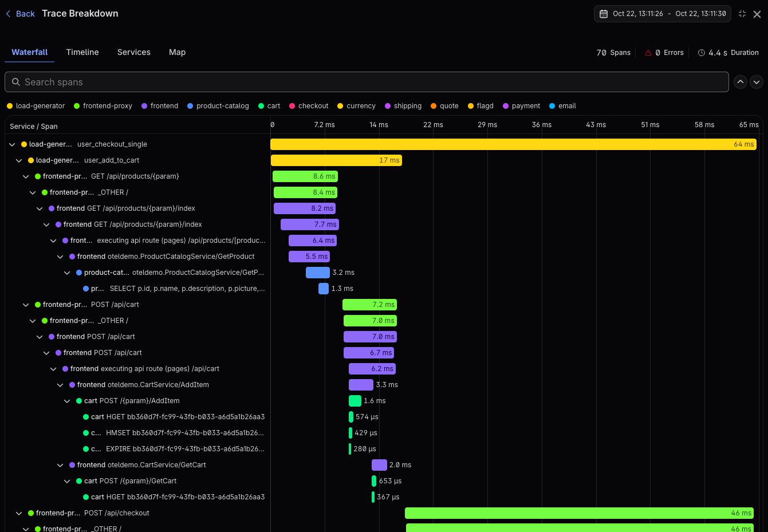Collapse the frontend oteldemo.ProductCatalogService/GetProduct span
768x532 pixels.
coord(60,257)
